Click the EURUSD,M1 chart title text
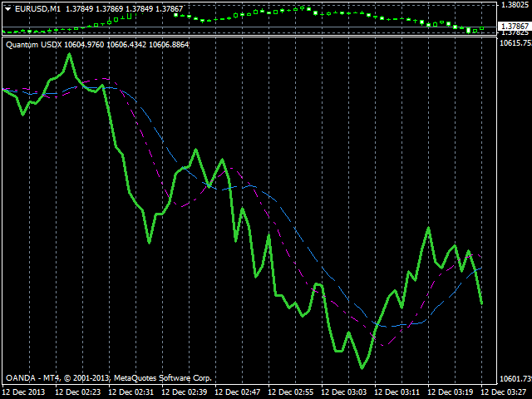The height and width of the screenshot is (399, 532). pos(37,8)
